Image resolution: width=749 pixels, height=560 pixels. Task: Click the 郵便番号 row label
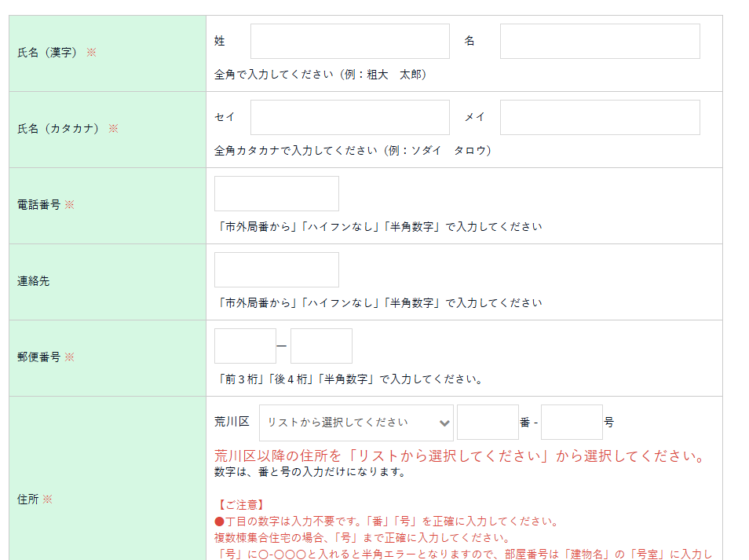click(x=38, y=357)
